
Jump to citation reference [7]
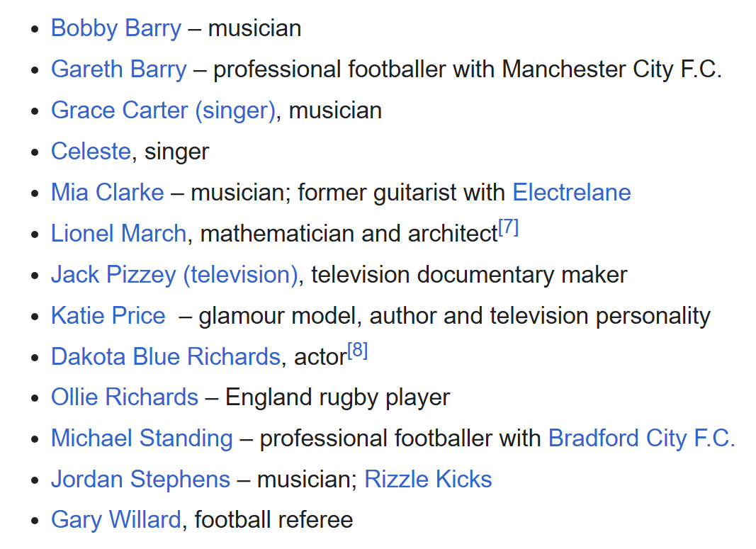[509, 228]
